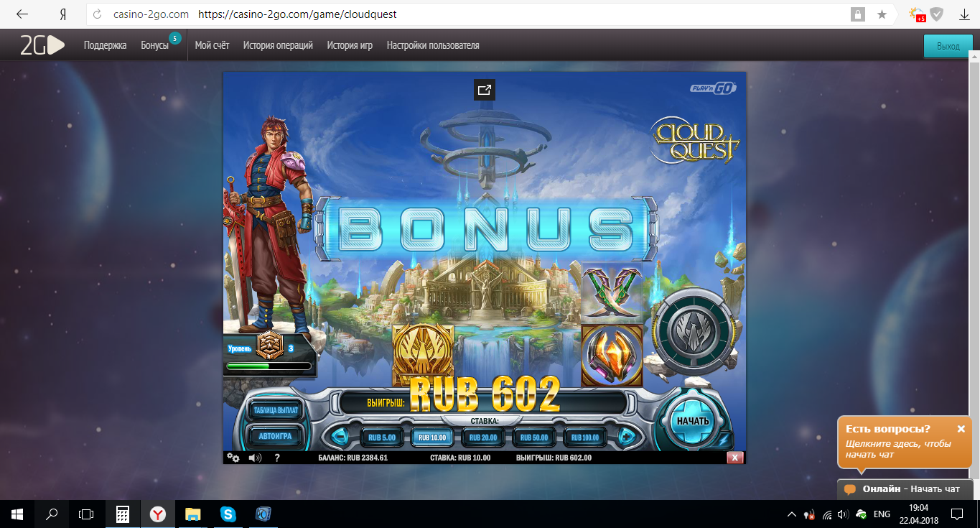The image size is (980, 528).
Task: Click the lock protect icon in address bar
Action: coord(857,14)
